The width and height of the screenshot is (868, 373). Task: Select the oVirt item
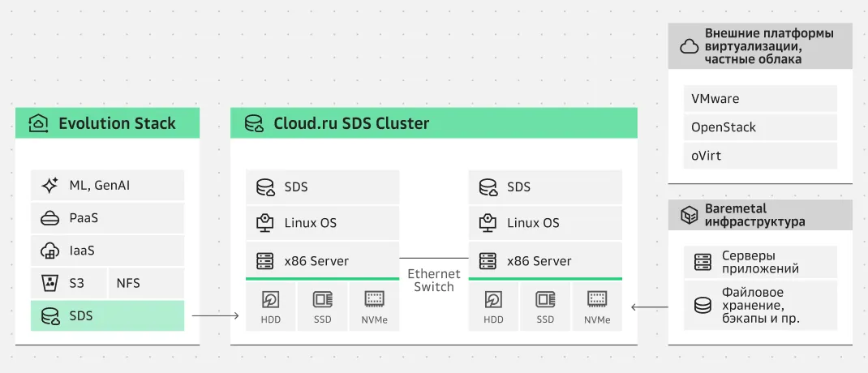tap(759, 156)
